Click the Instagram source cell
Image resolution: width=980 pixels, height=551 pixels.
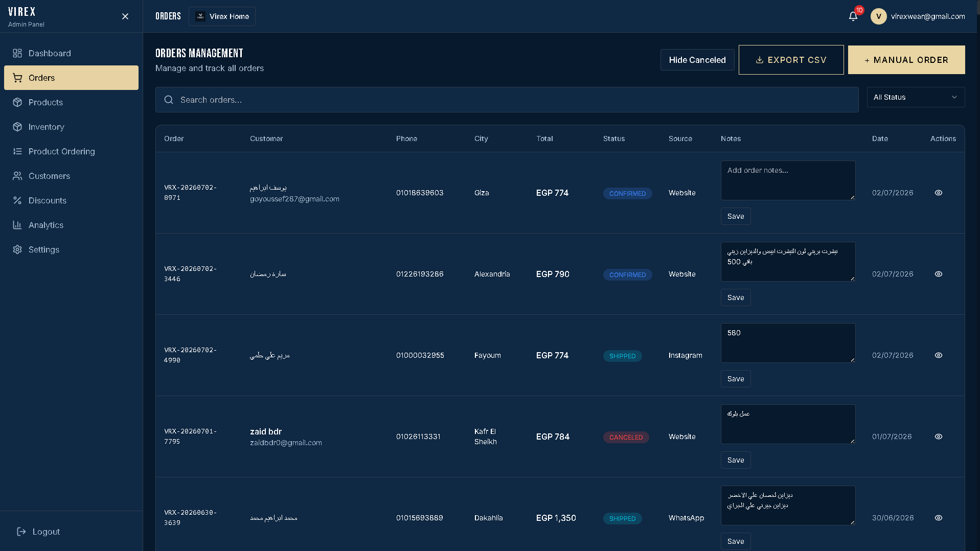[x=686, y=355]
